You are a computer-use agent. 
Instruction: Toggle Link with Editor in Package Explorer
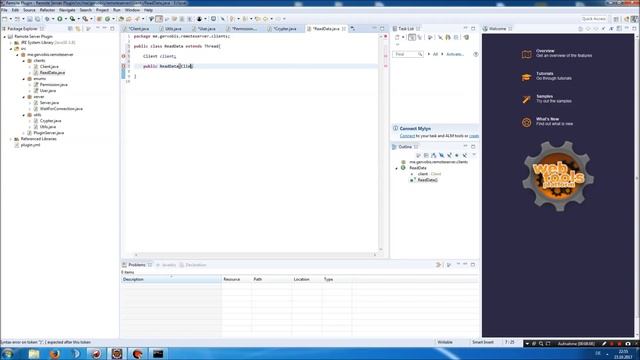coord(78,29)
